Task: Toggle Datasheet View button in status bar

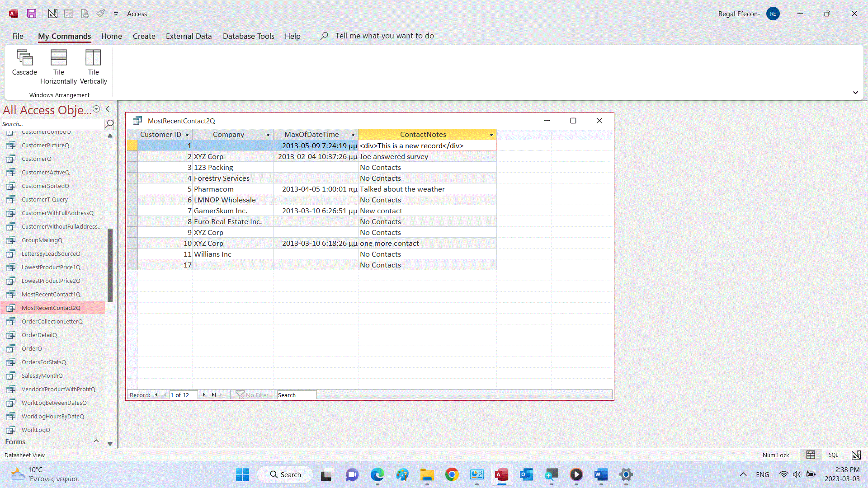Action: tap(811, 455)
